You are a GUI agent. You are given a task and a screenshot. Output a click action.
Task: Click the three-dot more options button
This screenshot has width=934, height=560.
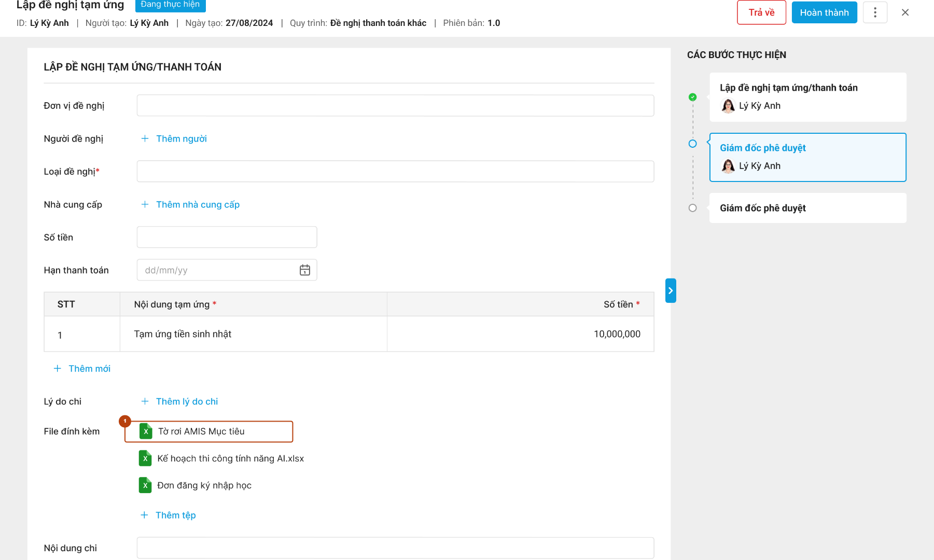click(x=875, y=12)
